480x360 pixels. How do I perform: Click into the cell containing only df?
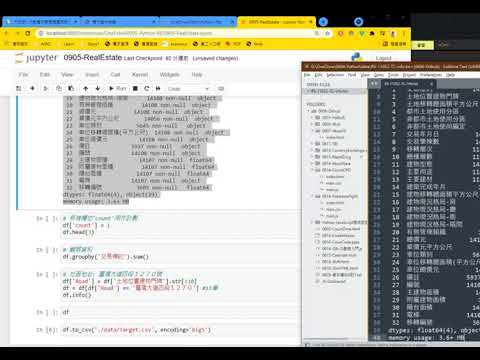180,312
